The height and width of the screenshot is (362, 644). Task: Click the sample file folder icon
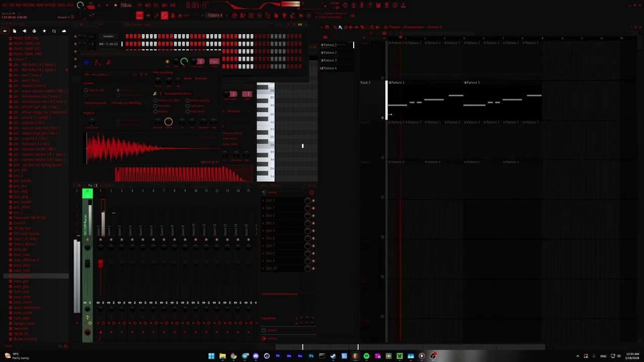click(x=135, y=74)
